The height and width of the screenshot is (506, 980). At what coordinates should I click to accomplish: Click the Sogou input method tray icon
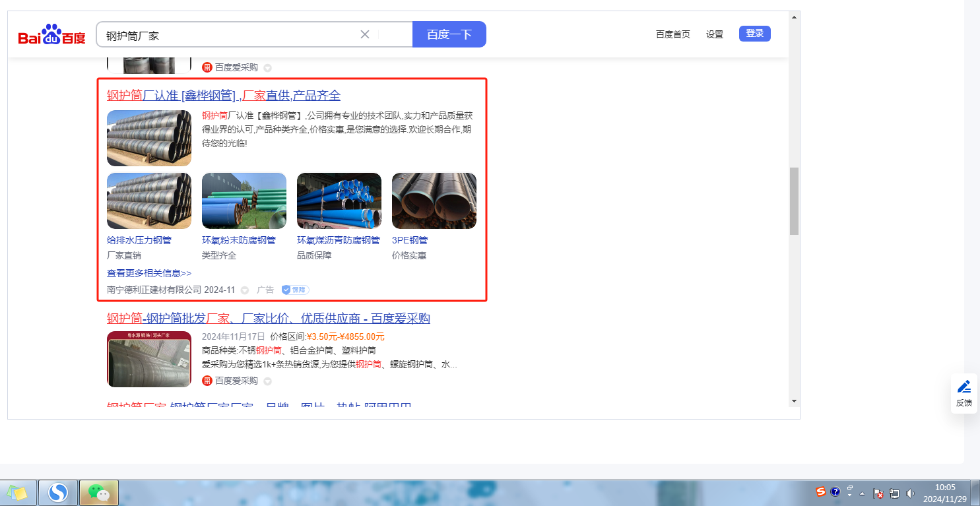(x=821, y=491)
